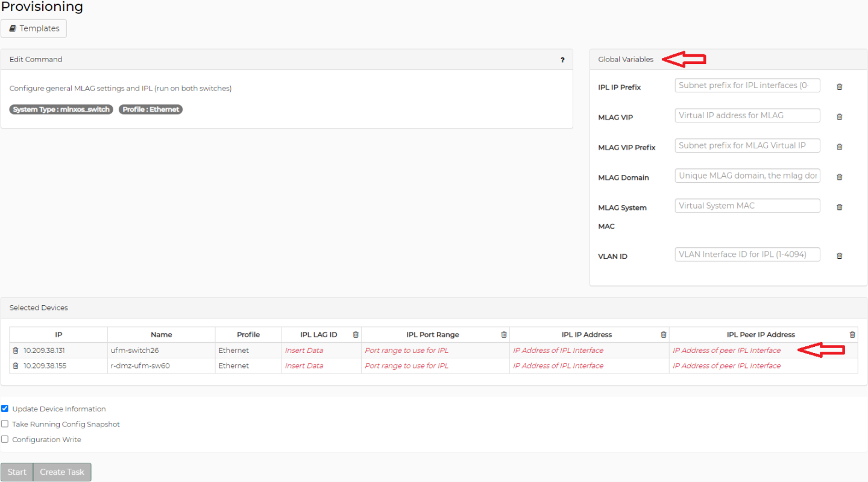Image resolution: width=868 pixels, height=482 pixels.
Task: Check the Configuration Write option
Action: click(5, 440)
